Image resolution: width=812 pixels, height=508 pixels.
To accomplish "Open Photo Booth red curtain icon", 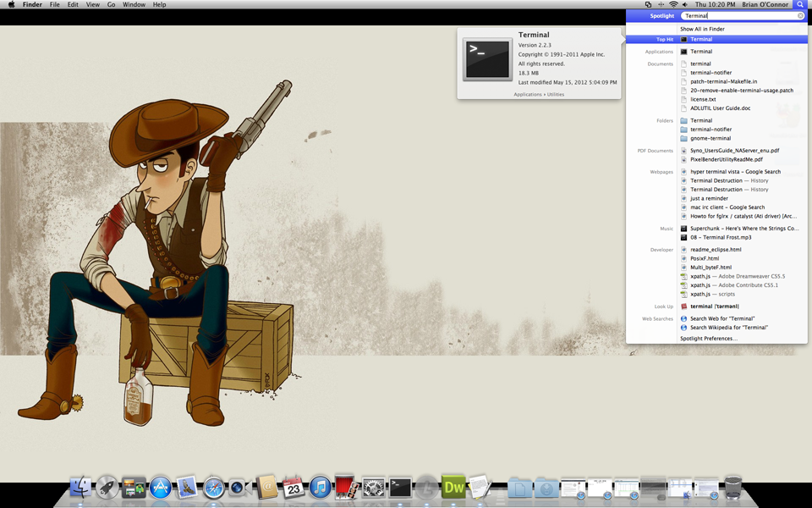I will (347, 488).
